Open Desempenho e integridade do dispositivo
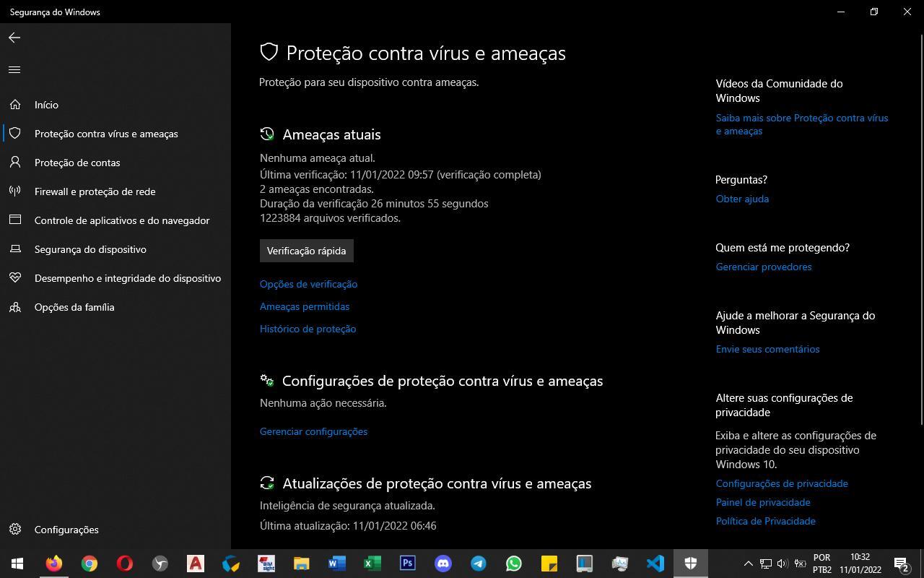Viewport: 924px width, 578px height. coord(115,278)
